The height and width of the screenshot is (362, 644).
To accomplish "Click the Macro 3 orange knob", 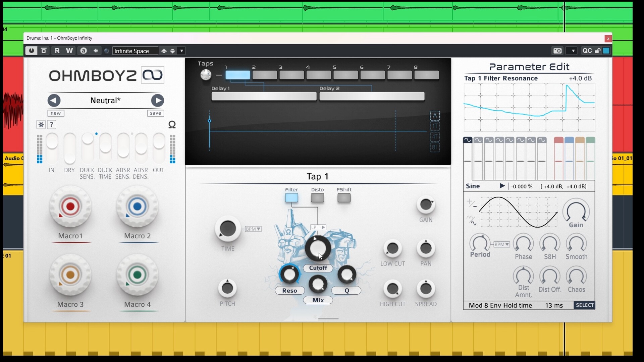I will 70,275.
